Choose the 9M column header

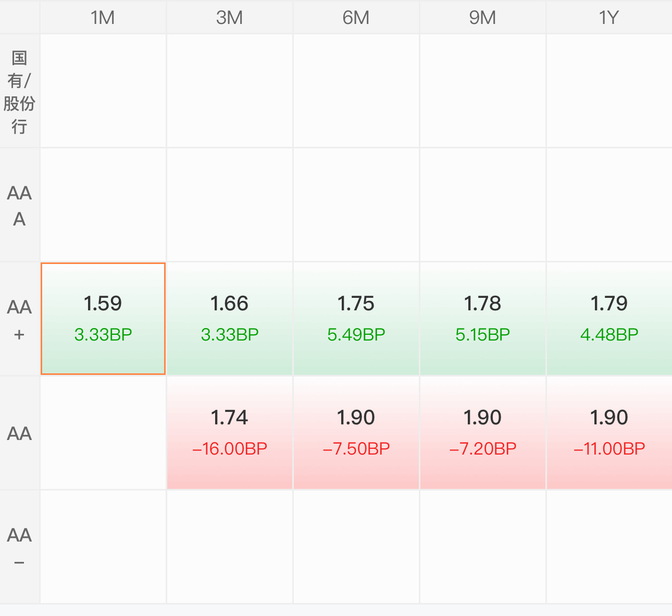coord(483,18)
